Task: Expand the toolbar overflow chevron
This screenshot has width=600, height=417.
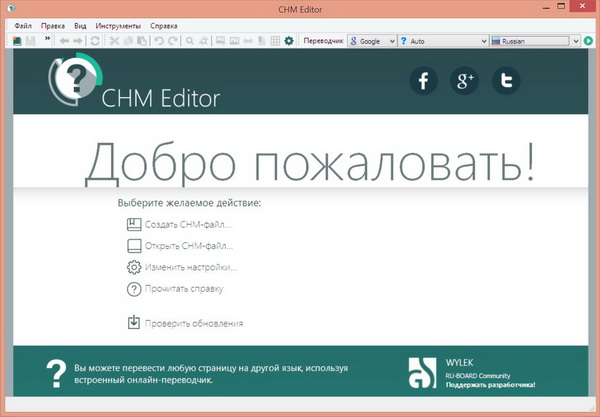Action: point(47,39)
